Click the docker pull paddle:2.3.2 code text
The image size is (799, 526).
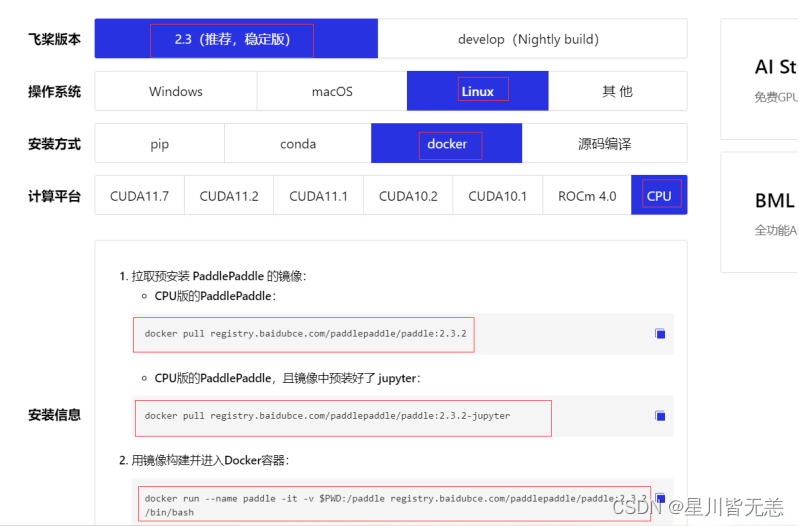point(305,334)
